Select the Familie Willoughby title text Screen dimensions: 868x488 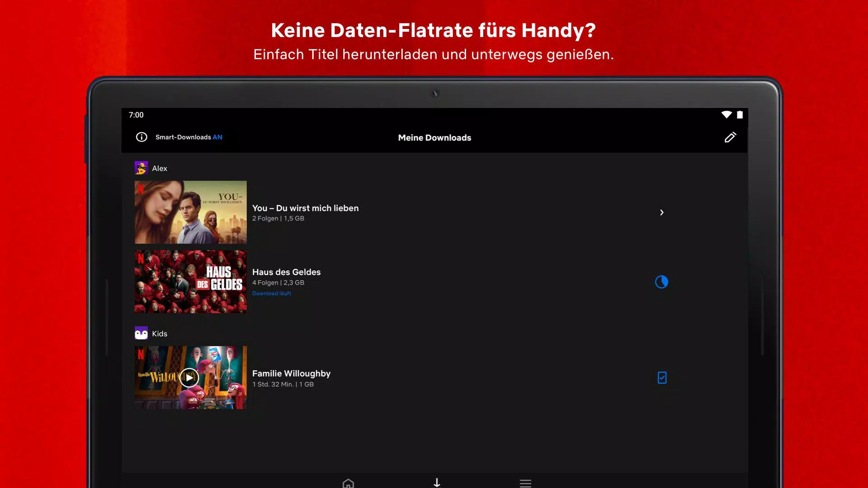point(291,373)
